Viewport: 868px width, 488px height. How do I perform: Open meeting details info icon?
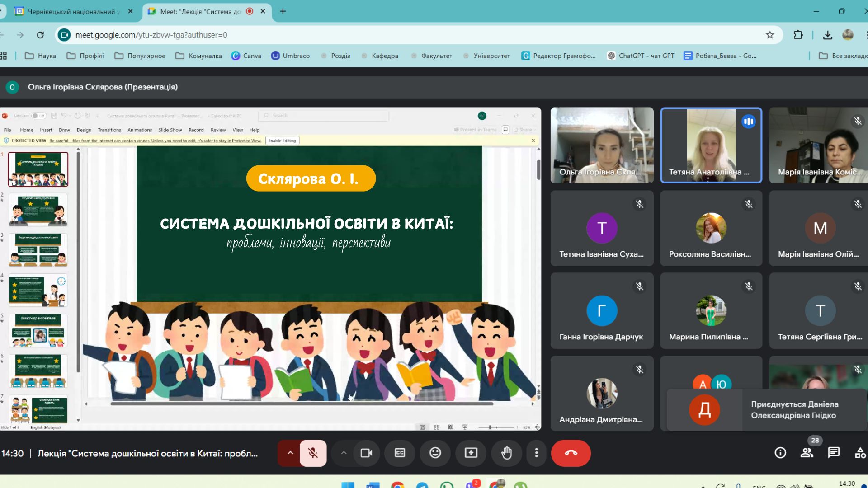click(x=780, y=453)
